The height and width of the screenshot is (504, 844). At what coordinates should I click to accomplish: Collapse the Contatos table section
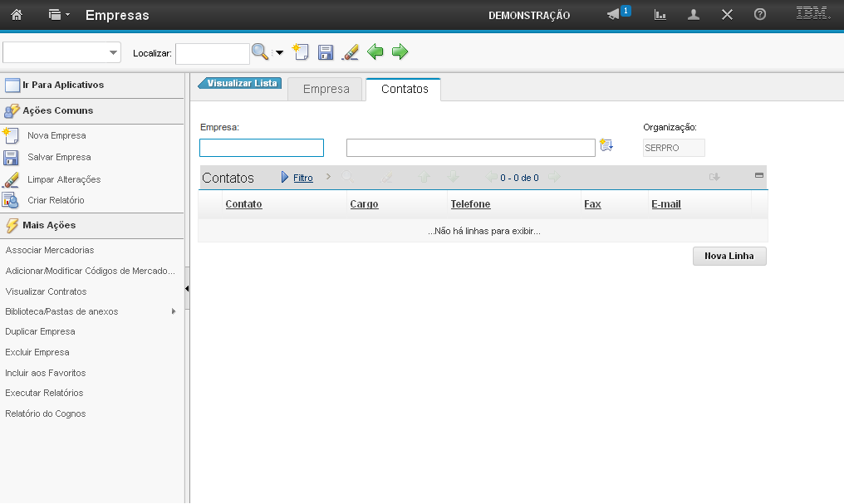pyautogui.click(x=758, y=175)
